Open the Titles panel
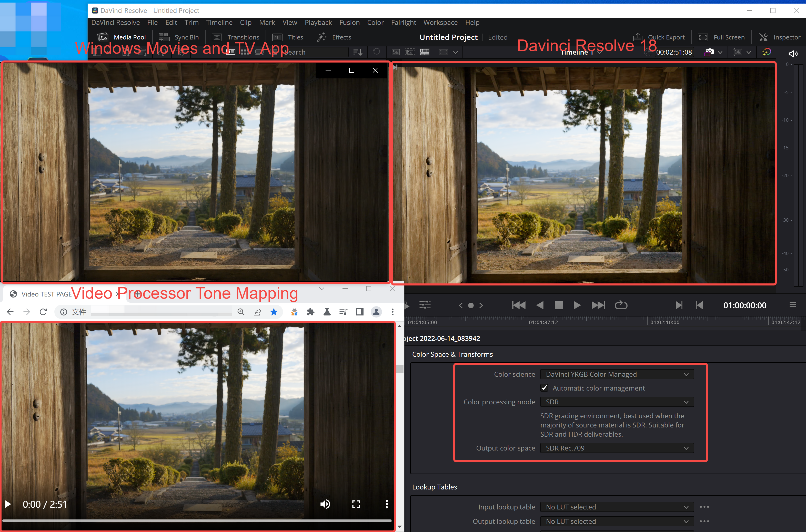The image size is (806, 532). [288, 37]
